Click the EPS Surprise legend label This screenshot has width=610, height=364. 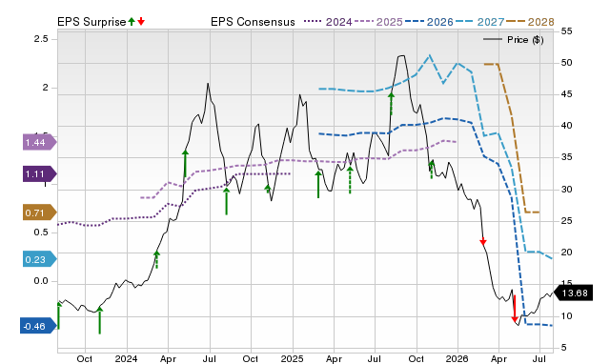[x=91, y=22]
